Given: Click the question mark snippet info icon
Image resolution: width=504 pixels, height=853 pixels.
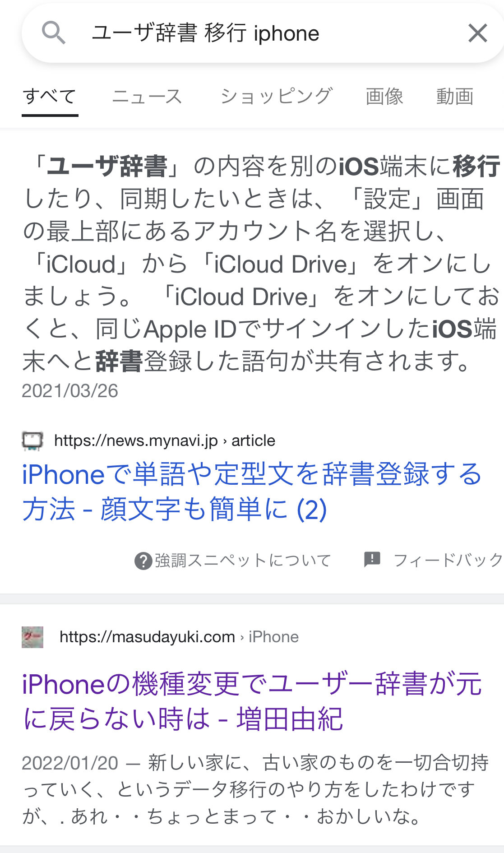Looking at the screenshot, I should [143, 561].
